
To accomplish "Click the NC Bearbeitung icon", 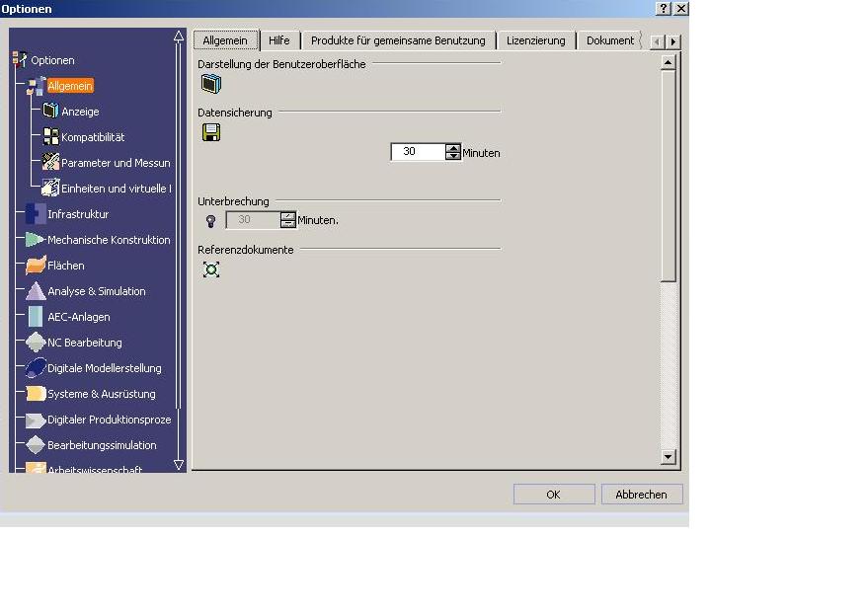I will click(36, 342).
